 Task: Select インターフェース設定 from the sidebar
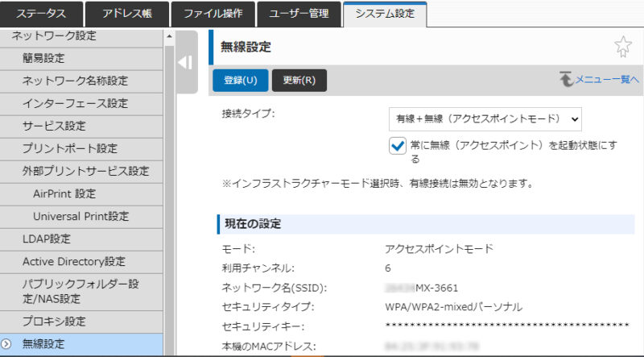75,103
